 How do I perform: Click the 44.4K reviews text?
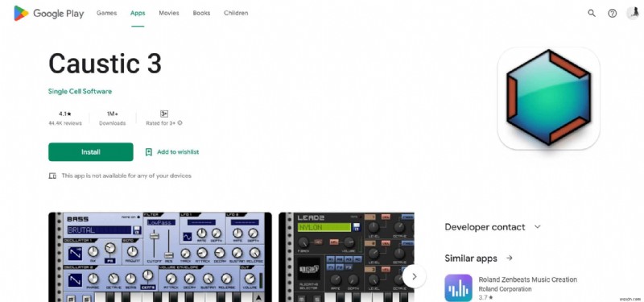point(65,123)
